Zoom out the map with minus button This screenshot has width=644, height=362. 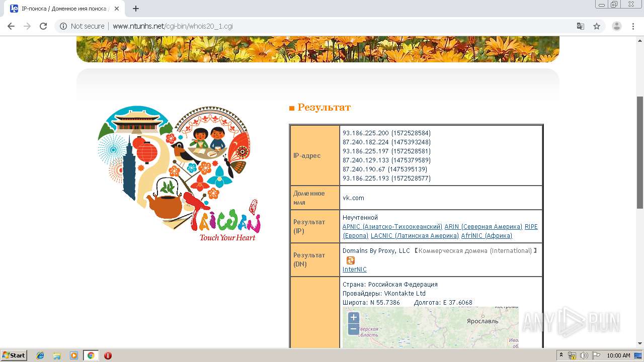pyautogui.click(x=354, y=329)
